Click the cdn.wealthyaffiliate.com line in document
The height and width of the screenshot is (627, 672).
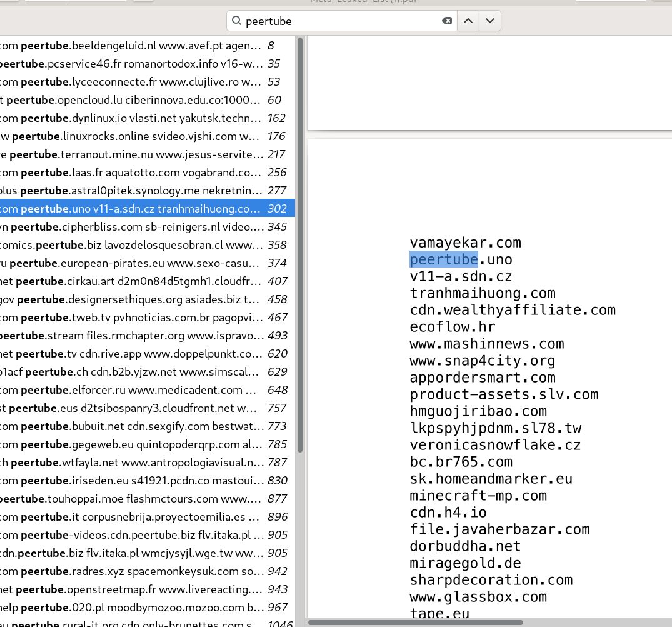click(513, 310)
